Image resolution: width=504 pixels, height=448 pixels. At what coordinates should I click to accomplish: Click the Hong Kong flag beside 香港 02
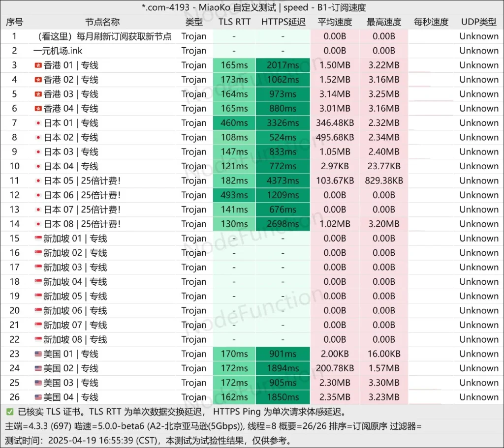pyautogui.click(x=38, y=80)
